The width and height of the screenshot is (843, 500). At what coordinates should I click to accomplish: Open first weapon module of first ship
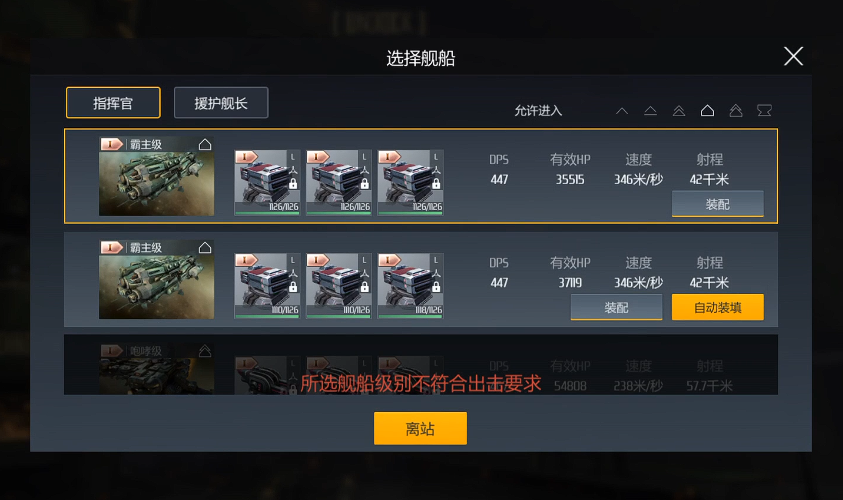(x=267, y=183)
